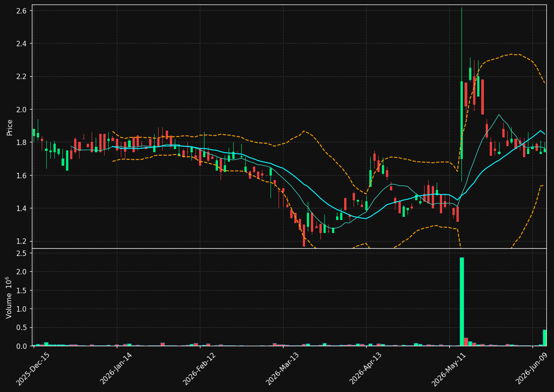The height and width of the screenshot is (392, 554).
Task: Click the last green volume bar at Jun-09
Action: coord(545,338)
